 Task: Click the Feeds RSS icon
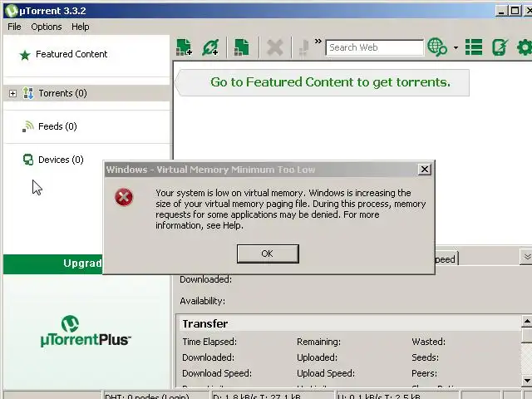28,126
